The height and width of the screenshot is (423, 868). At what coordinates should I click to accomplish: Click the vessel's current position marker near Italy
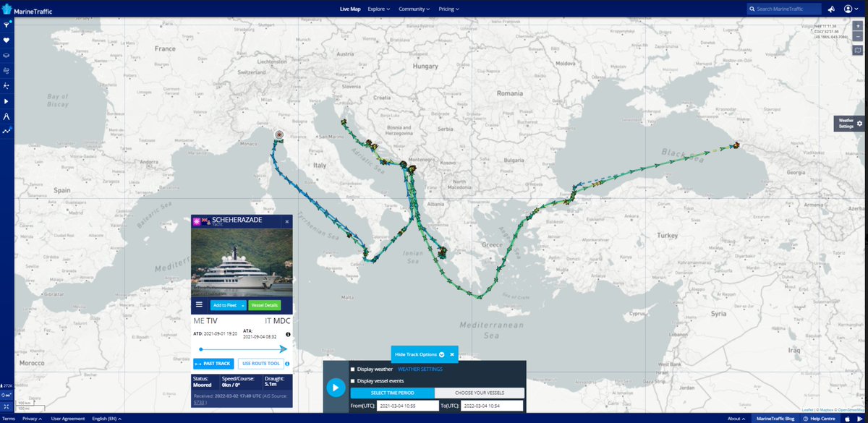279,134
